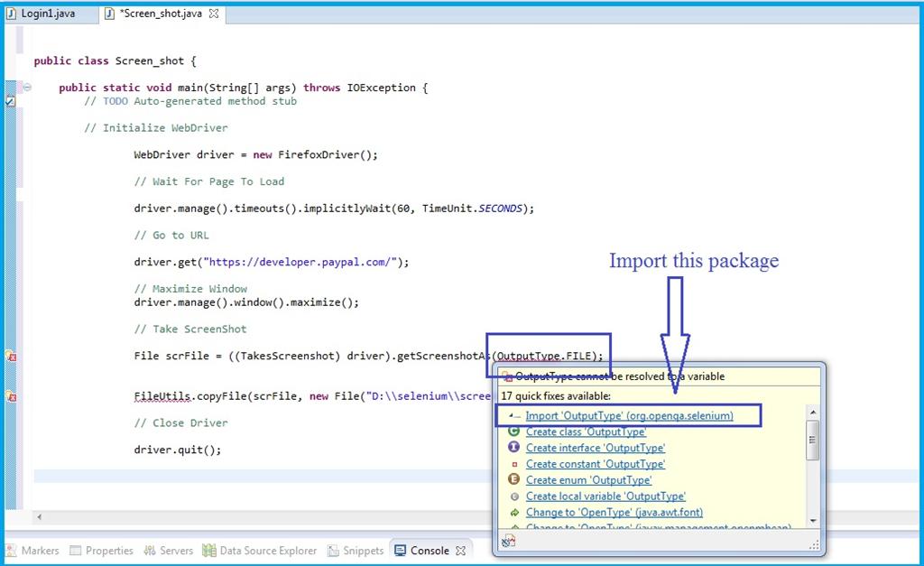924x566 pixels.
Task: Apply Import 'OutputType' (org.openqa.selenium) quick fix
Action: pyautogui.click(x=629, y=415)
